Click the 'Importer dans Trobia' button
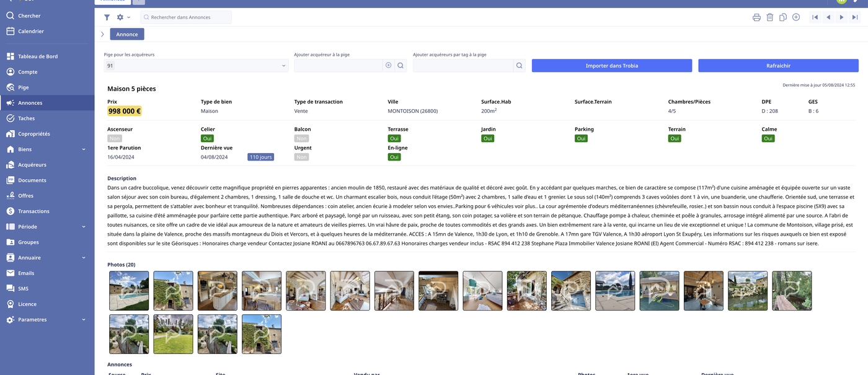868x375 pixels. click(611, 66)
